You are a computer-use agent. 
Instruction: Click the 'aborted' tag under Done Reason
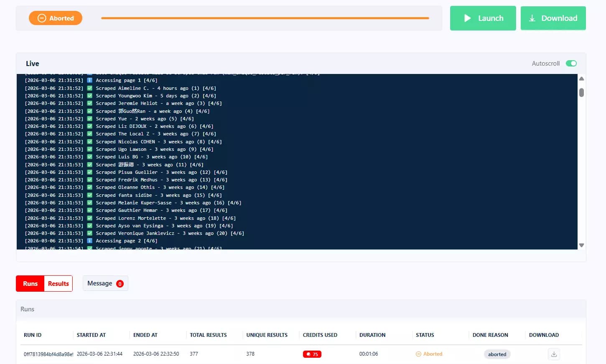[497, 354]
